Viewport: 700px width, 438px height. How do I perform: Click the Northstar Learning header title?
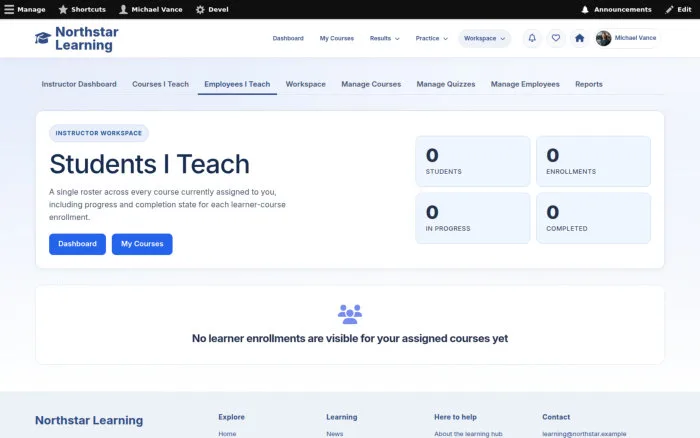coord(87,38)
